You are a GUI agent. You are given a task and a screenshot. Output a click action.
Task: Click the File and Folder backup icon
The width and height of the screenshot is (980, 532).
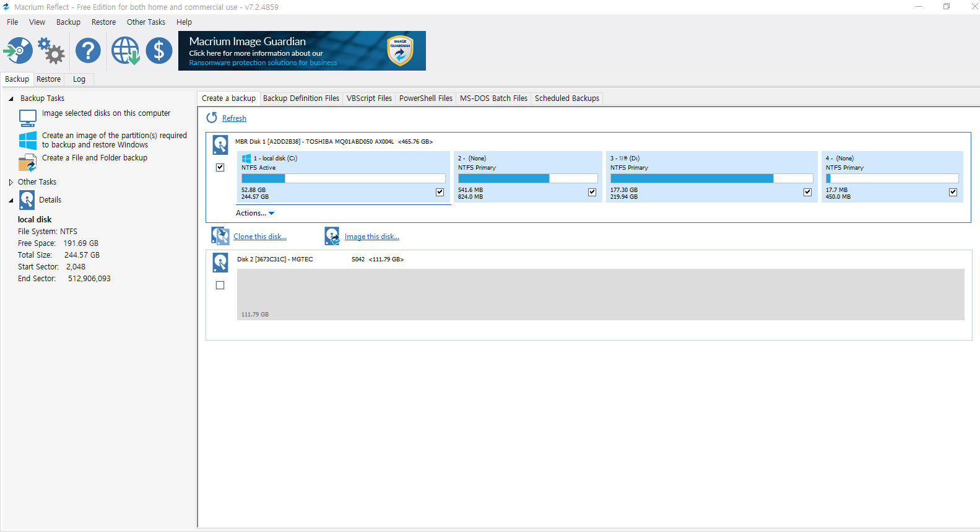pyautogui.click(x=28, y=162)
